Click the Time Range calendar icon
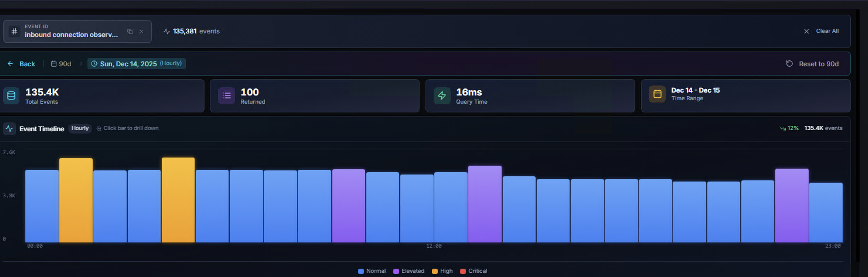 (x=657, y=94)
